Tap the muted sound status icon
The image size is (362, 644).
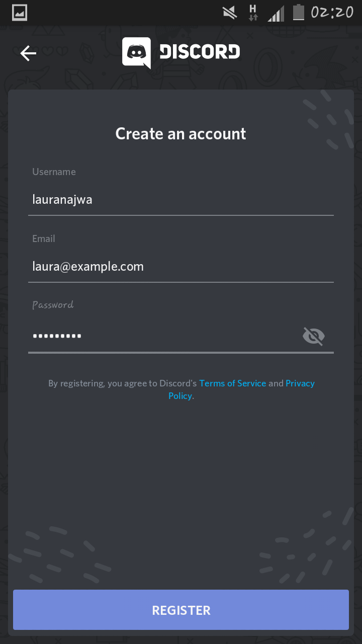click(230, 13)
